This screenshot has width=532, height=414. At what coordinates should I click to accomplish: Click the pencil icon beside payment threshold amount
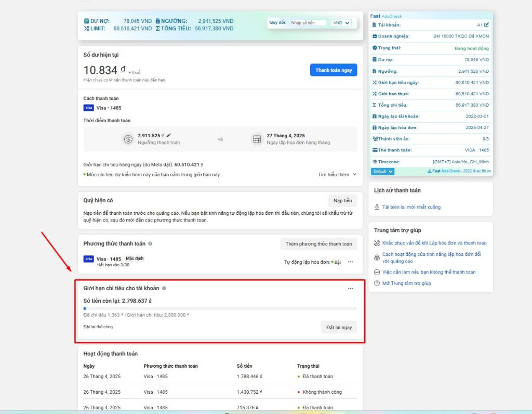click(x=169, y=135)
